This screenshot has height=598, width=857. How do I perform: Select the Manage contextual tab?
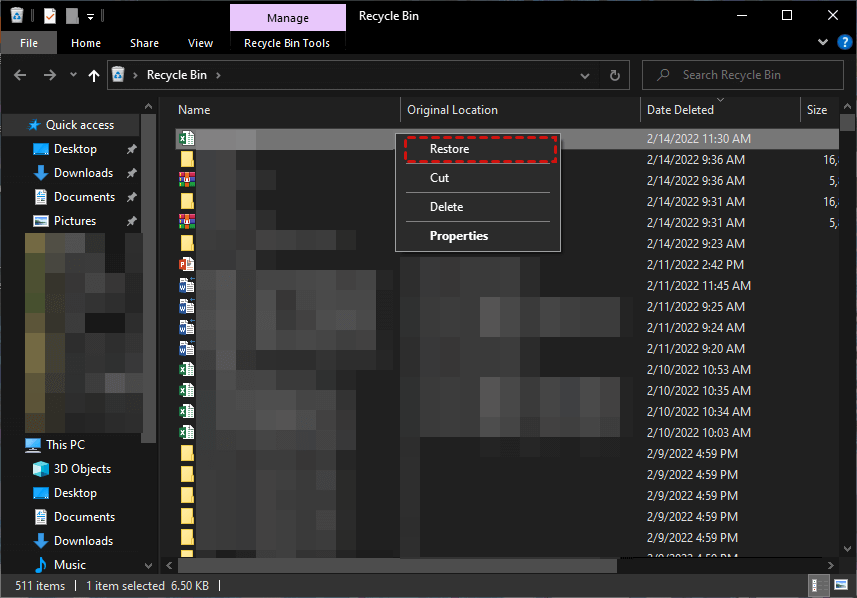tap(287, 17)
